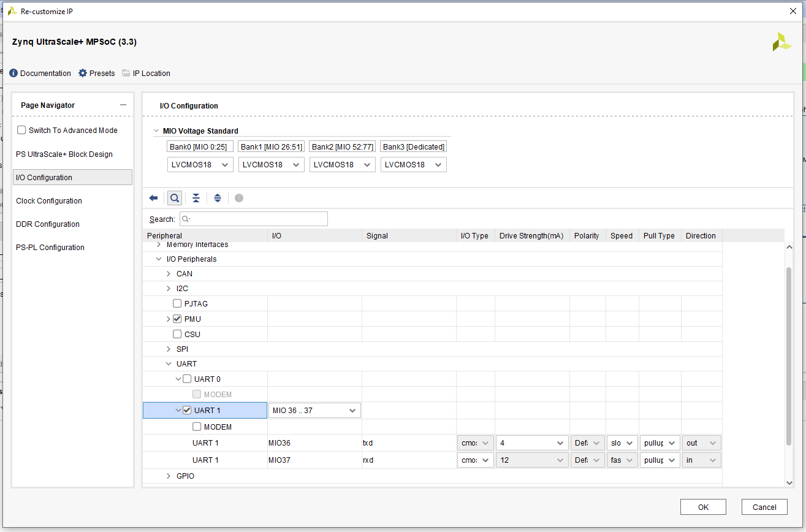This screenshot has height=532, width=806.
Task: Click into the Search input field
Action: click(253, 219)
